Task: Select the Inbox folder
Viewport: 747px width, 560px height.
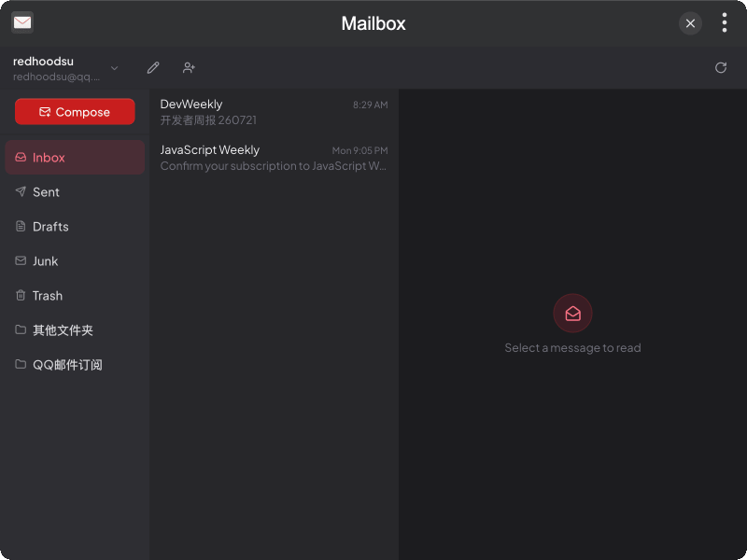Action: [75, 157]
